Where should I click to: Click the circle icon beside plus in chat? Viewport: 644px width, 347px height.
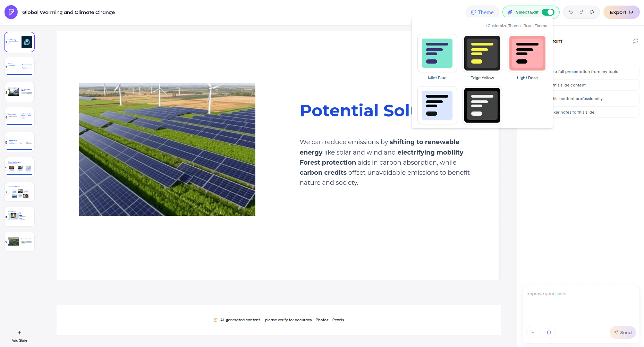coord(549,332)
